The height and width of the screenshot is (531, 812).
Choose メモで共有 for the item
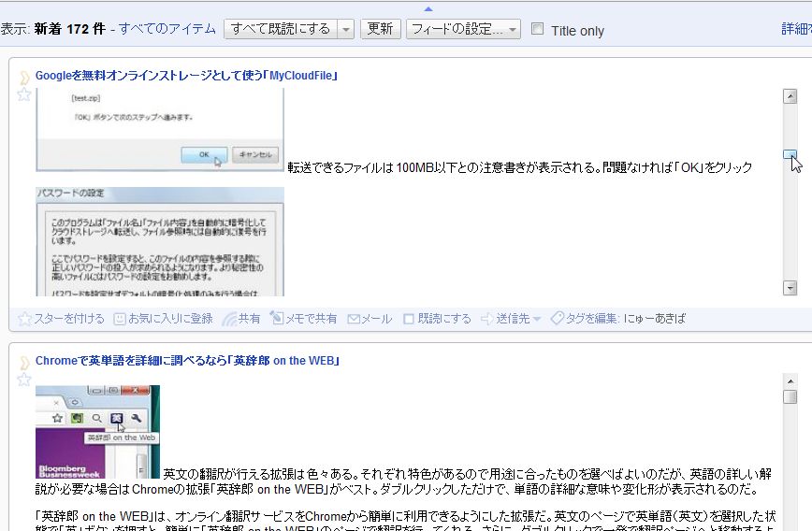[303, 319]
